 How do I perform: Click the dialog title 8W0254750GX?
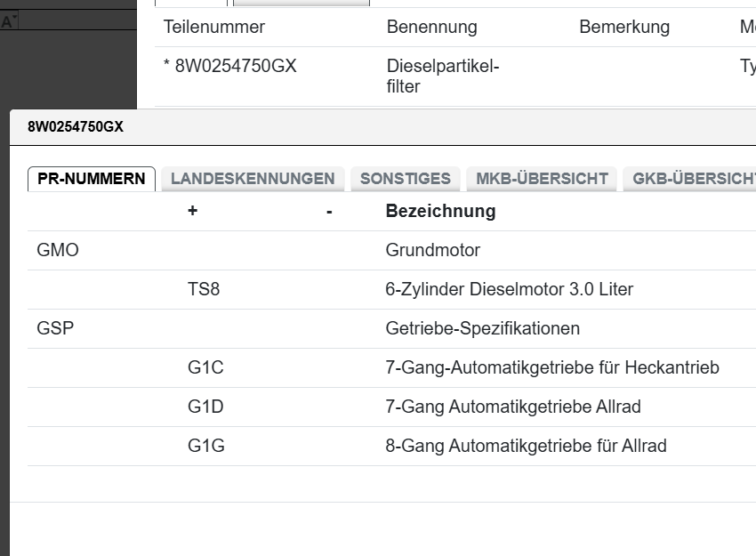(76, 127)
